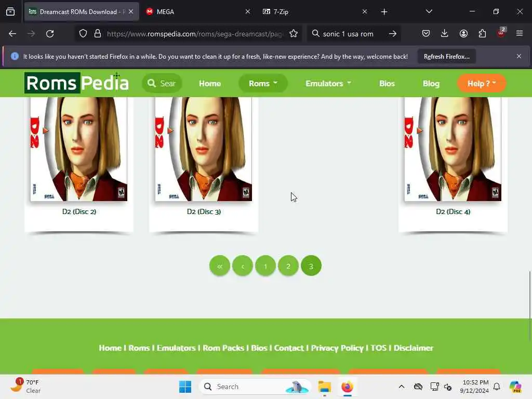Open the weather widget on taskbar
The width and height of the screenshot is (532, 399).
26,387
